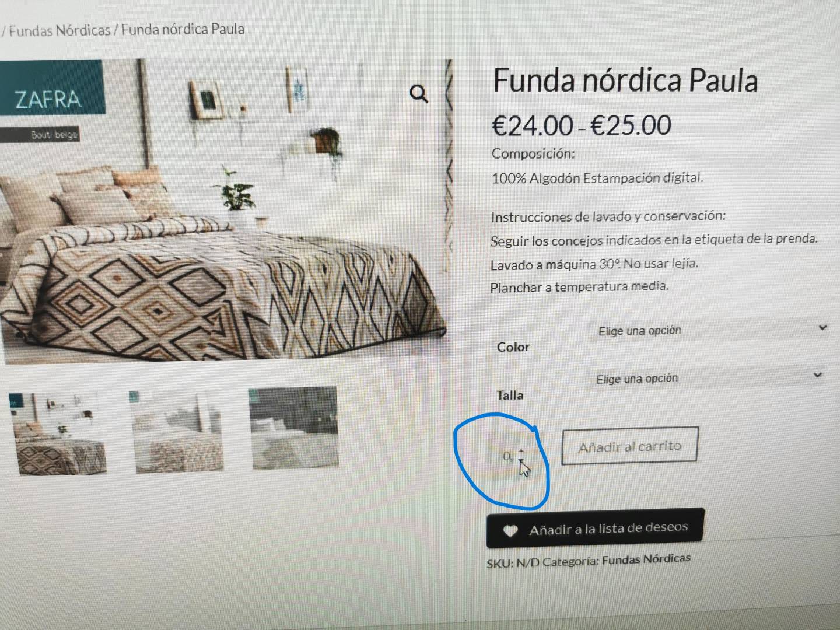The height and width of the screenshot is (630, 840).
Task: Select the third grey bedroom thumbnail
Action: click(x=293, y=428)
